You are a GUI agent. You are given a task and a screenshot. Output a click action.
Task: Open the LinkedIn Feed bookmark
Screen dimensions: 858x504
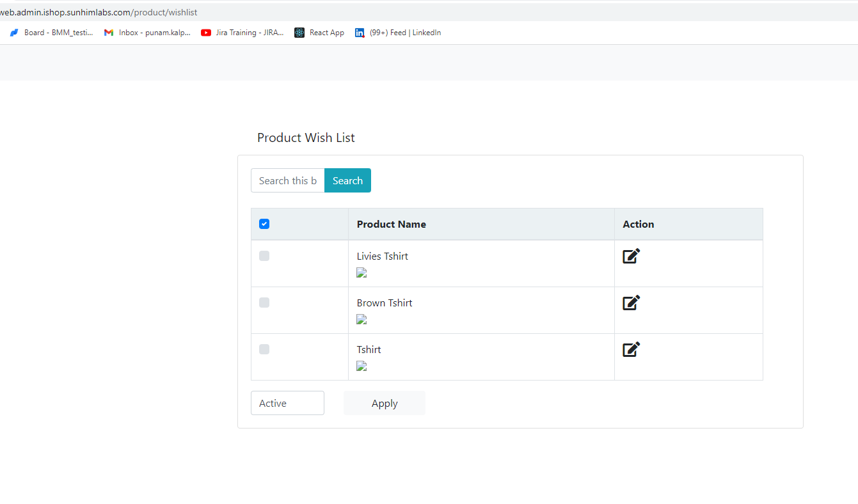point(398,33)
